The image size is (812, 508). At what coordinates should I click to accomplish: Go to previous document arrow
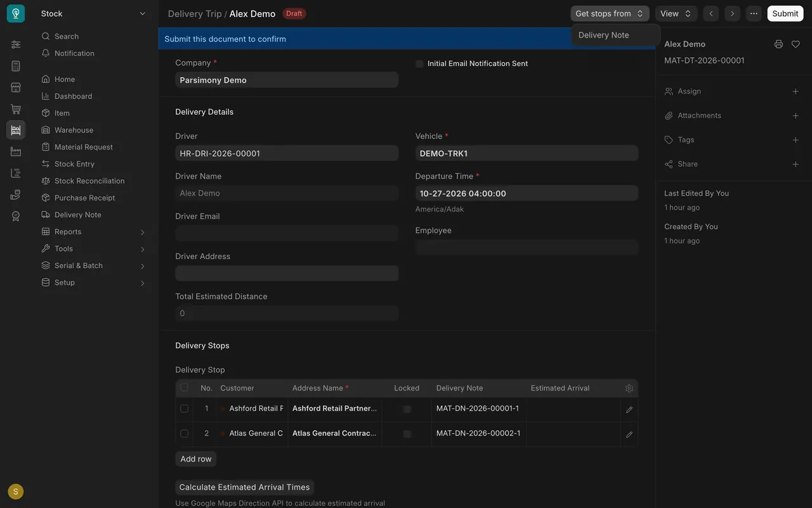(x=711, y=13)
